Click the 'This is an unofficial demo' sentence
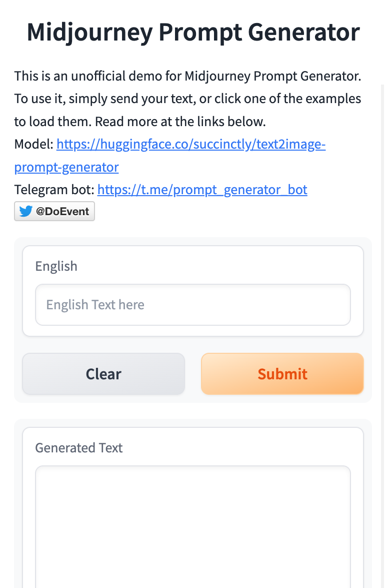 point(188,76)
